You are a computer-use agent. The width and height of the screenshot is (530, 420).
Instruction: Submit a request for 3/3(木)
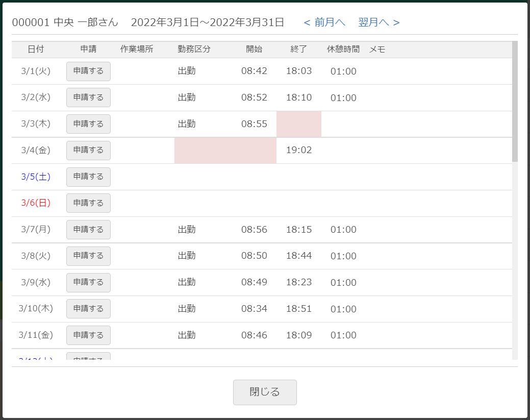pyautogui.click(x=88, y=123)
